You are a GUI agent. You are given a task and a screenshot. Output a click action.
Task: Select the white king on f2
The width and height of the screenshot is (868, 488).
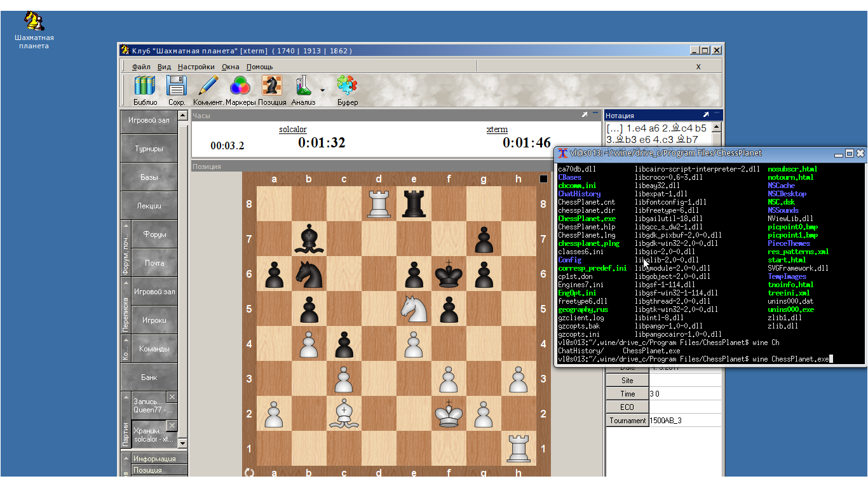pos(449,413)
